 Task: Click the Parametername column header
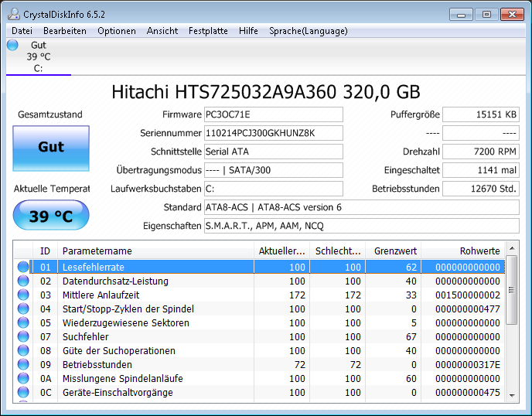pyautogui.click(x=155, y=251)
